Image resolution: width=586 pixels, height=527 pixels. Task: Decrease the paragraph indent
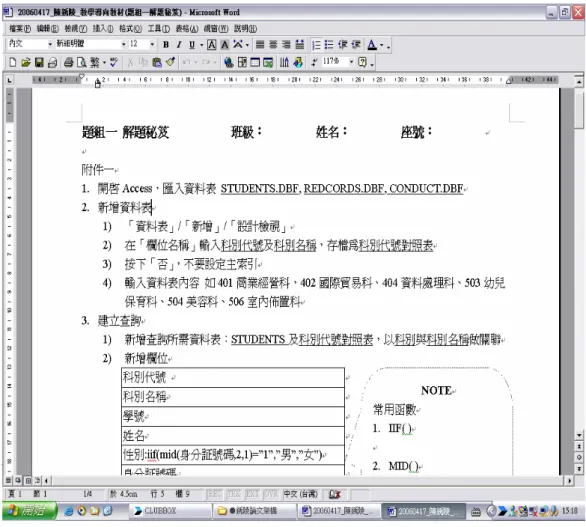(343, 45)
